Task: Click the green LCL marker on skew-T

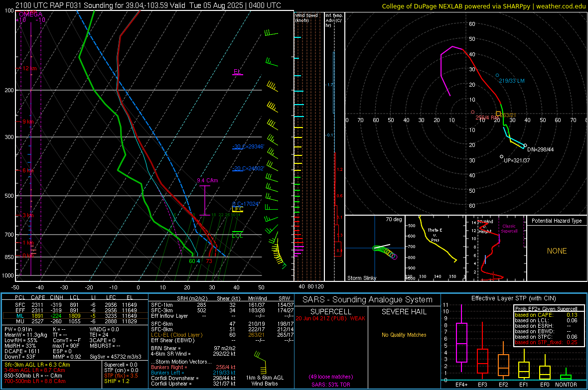Action: point(237,235)
